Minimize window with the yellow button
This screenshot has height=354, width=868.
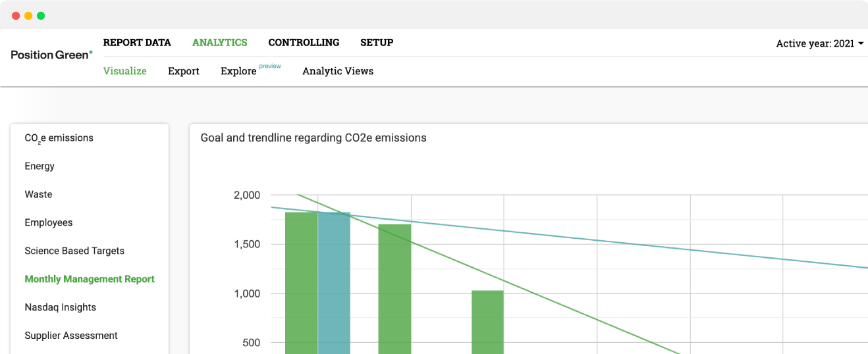[28, 16]
